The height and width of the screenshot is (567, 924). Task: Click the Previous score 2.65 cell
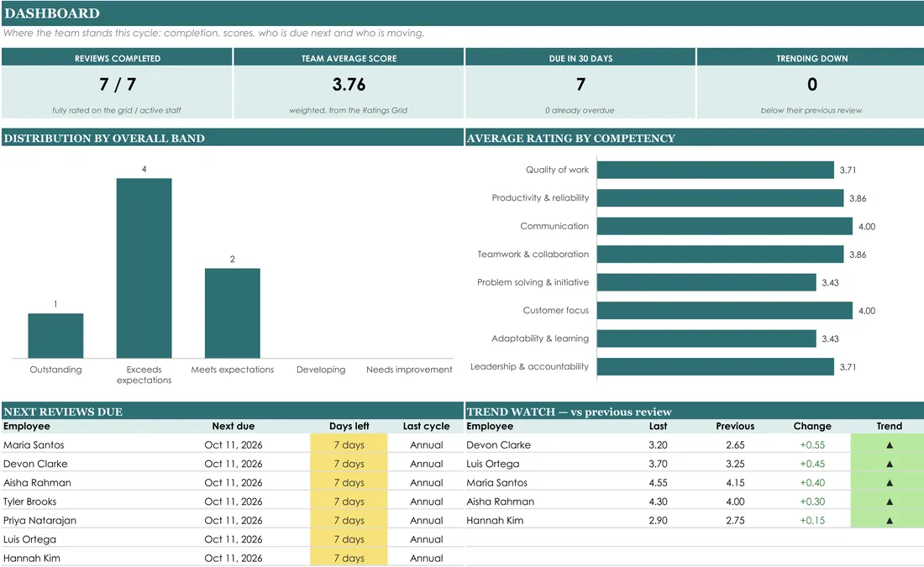tap(735, 445)
